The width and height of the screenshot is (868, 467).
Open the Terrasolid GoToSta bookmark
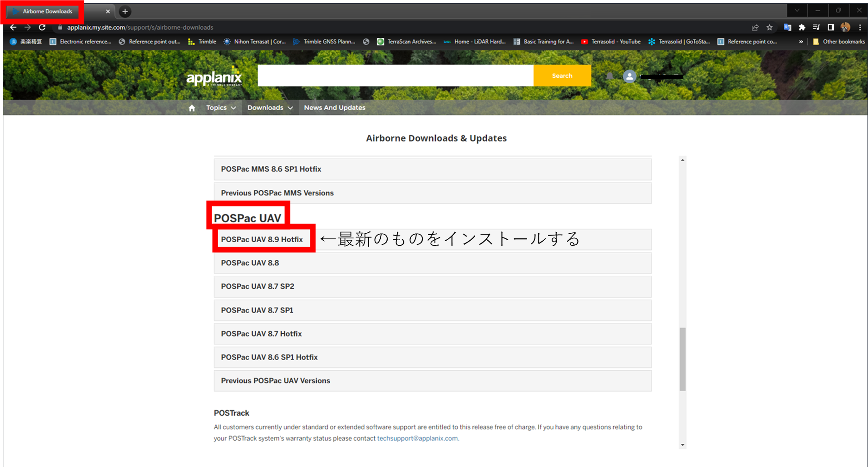(679, 42)
